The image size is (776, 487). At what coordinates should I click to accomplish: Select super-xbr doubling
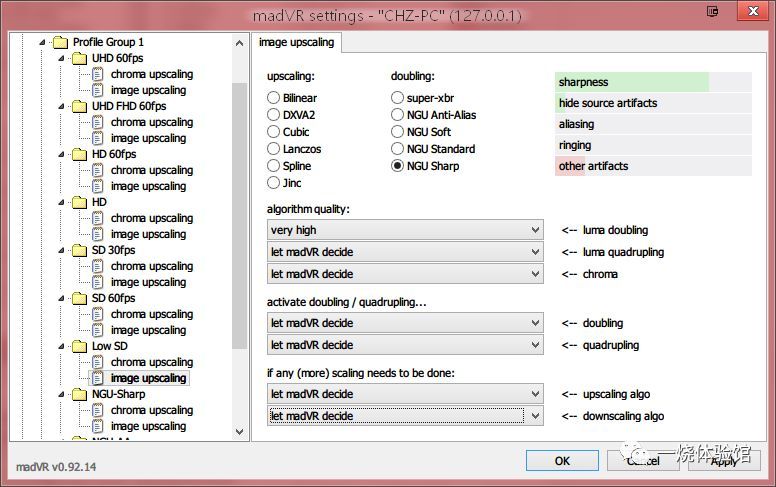pyautogui.click(x=397, y=98)
